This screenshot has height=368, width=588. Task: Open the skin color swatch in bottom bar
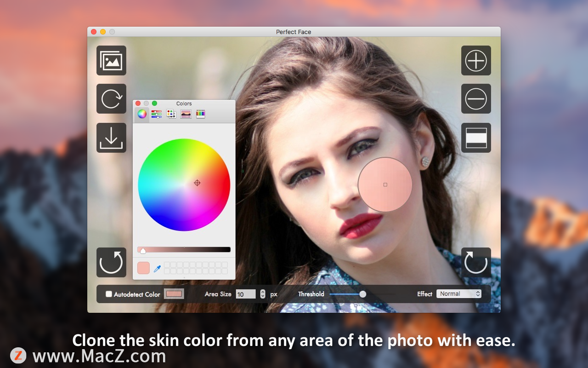(x=174, y=294)
